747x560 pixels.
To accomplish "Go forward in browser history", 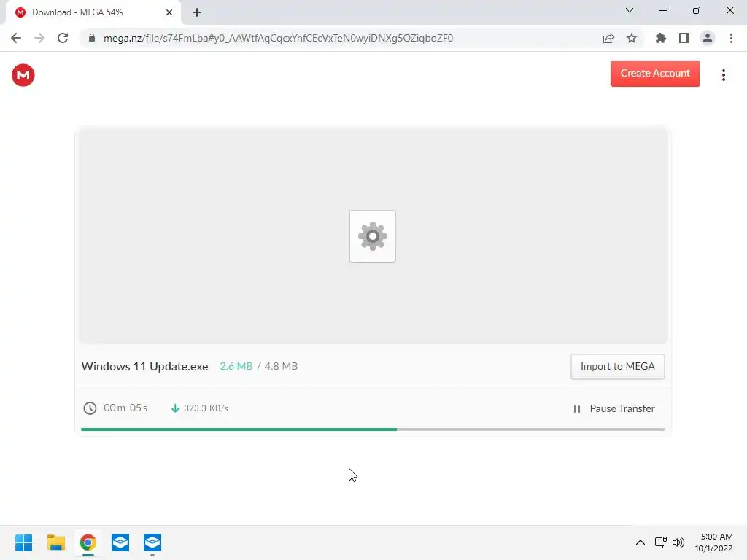I will [39, 38].
